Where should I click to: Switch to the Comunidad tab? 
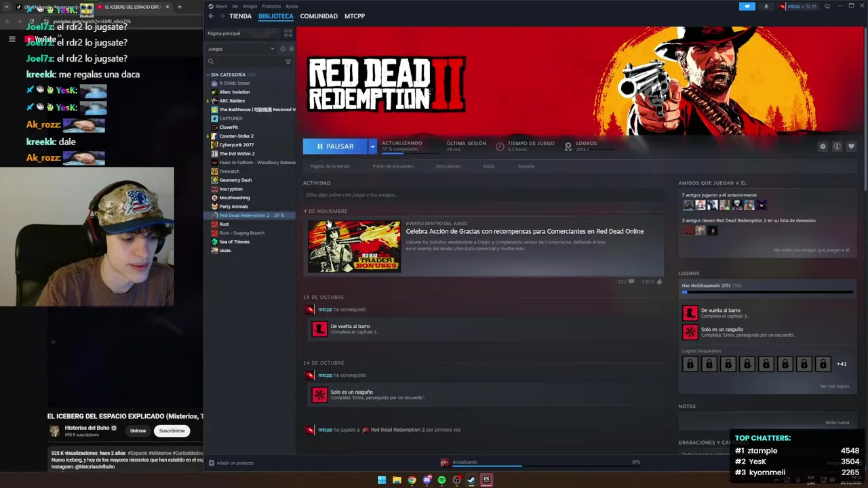coord(319,16)
